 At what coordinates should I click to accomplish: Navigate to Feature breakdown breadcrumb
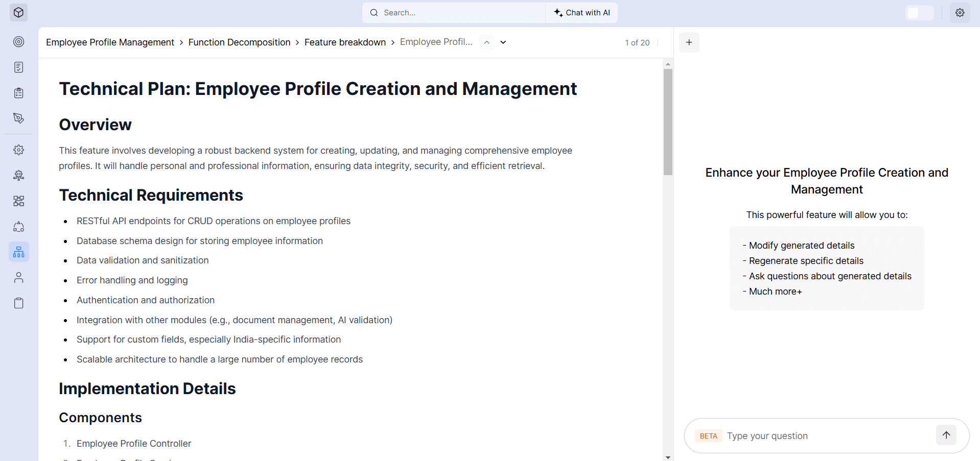coord(345,42)
